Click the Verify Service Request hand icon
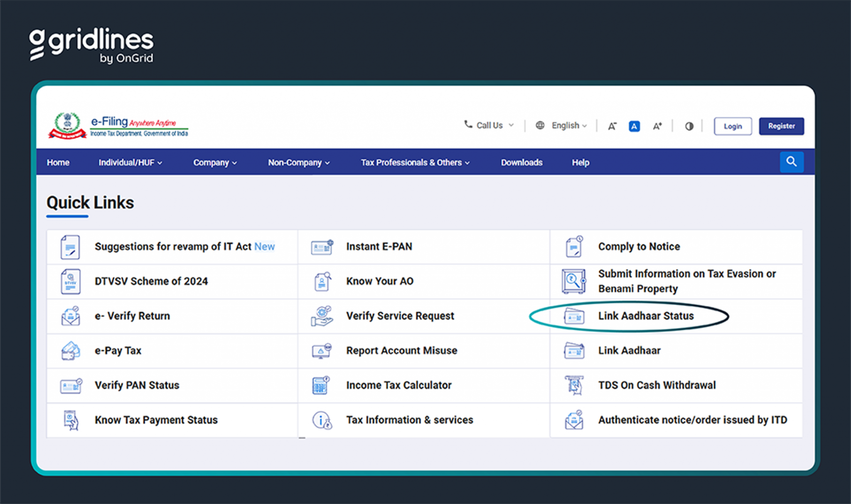 pyautogui.click(x=322, y=316)
